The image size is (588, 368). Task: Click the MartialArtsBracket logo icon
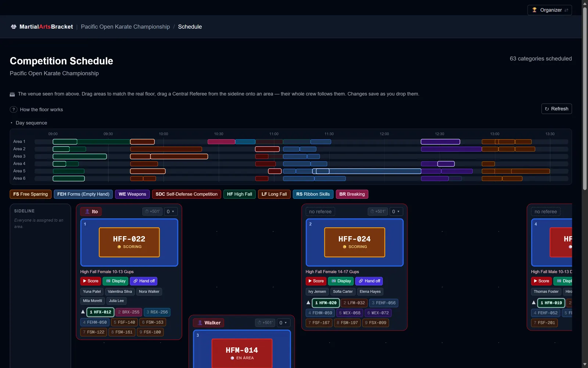coord(14,27)
